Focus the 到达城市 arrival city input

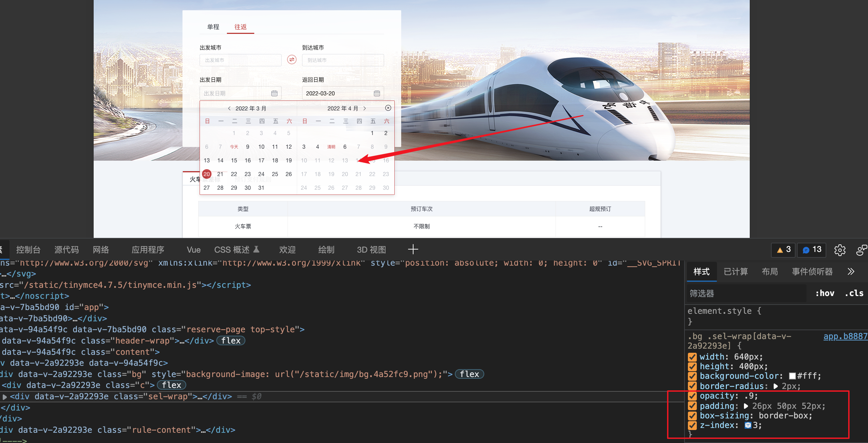pos(343,60)
